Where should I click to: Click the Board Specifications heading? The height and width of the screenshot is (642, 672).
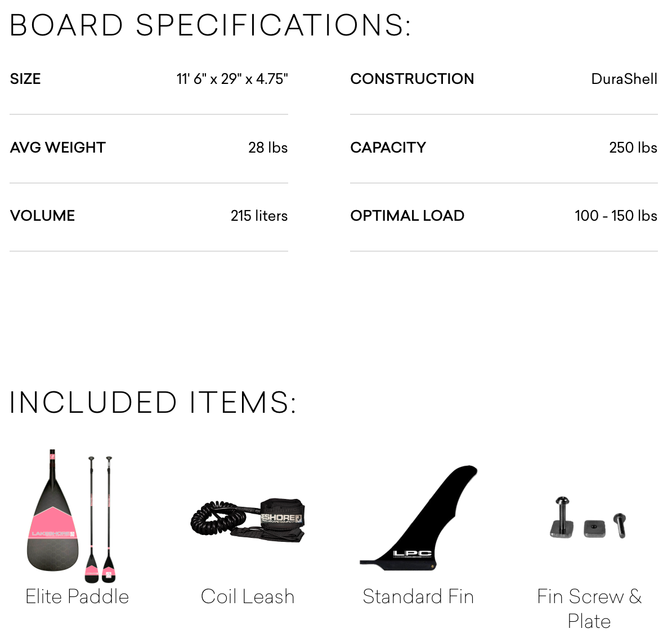coord(210,25)
